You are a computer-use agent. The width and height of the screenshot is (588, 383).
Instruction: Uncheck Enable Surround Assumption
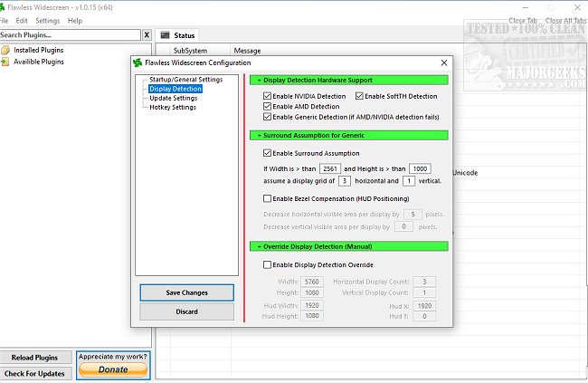pyautogui.click(x=267, y=153)
